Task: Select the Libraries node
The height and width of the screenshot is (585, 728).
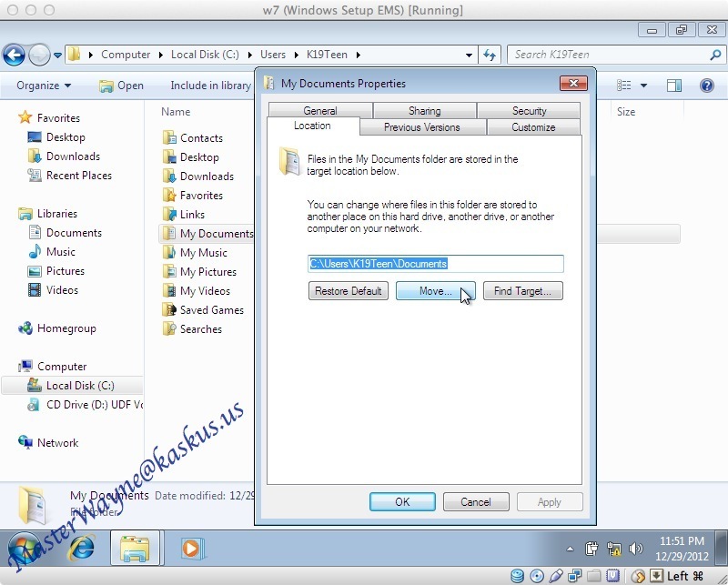Action: [47, 214]
